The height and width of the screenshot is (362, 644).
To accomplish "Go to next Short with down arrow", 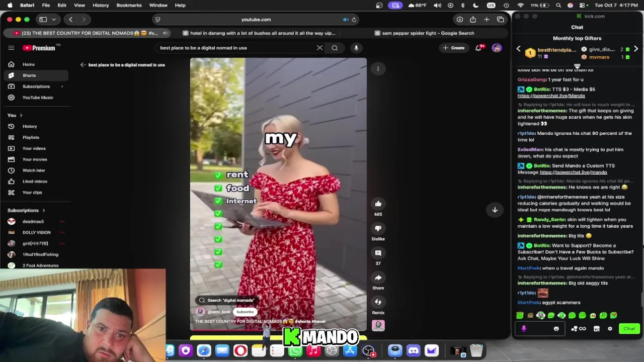I will 495,210.
